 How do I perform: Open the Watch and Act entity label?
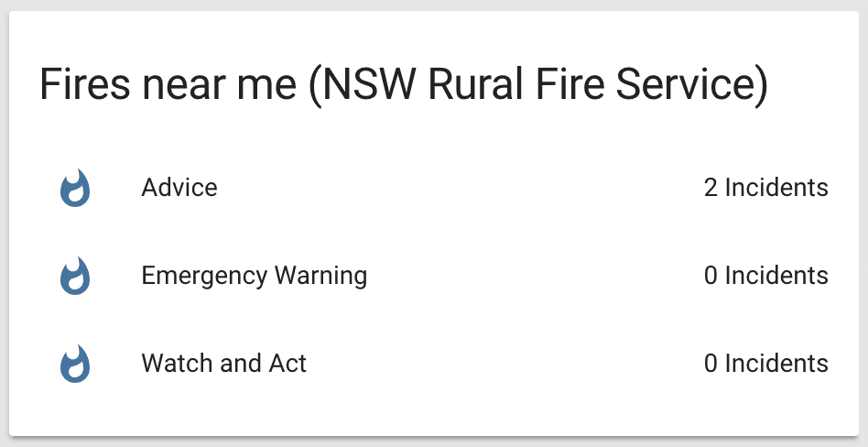click(x=223, y=364)
